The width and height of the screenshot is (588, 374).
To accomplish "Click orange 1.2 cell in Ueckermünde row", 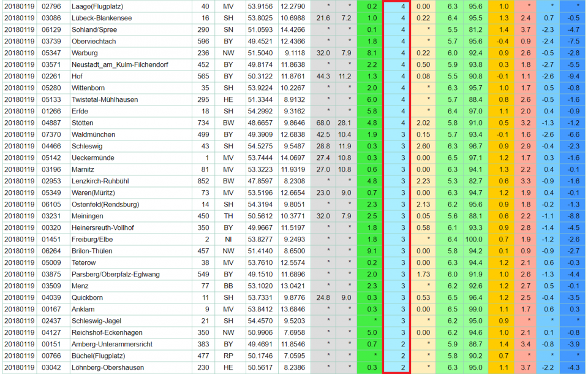I will [x=503, y=158].
